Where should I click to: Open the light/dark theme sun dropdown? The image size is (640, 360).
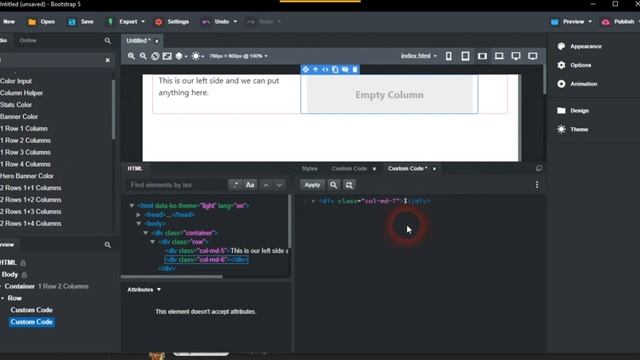pyautogui.click(x=198, y=56)
